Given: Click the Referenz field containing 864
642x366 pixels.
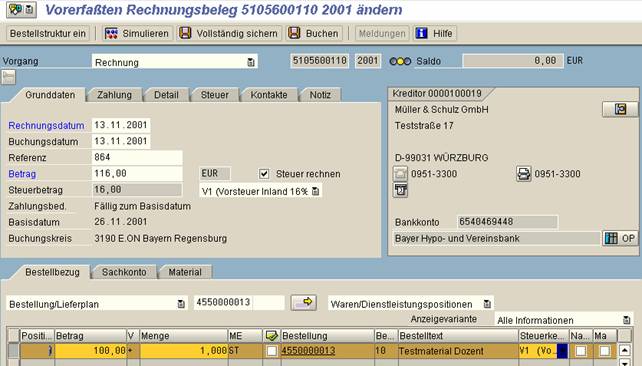Looking at the screenshot, I should point(137,157).
